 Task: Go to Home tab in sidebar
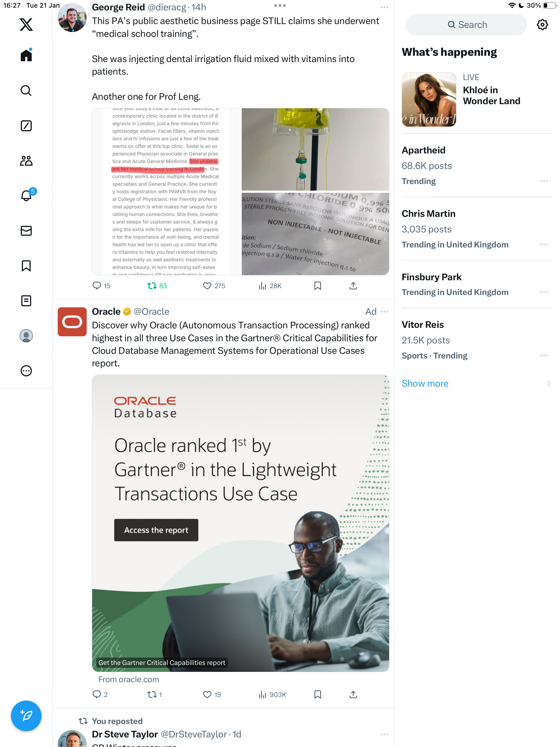26,56
